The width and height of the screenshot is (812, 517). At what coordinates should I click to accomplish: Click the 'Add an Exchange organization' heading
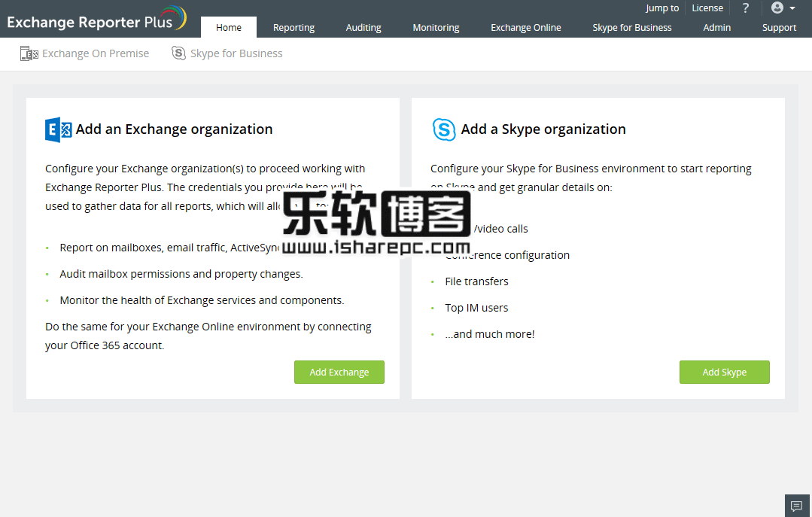174,129
